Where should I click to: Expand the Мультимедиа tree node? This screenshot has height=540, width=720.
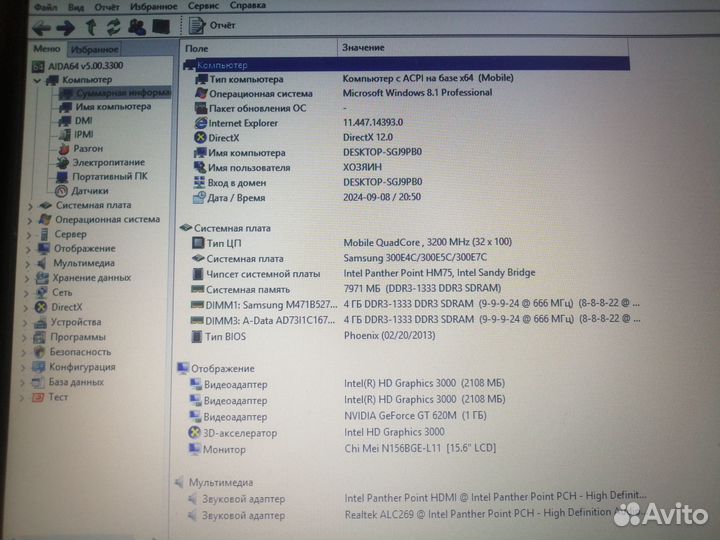(28, 264)
